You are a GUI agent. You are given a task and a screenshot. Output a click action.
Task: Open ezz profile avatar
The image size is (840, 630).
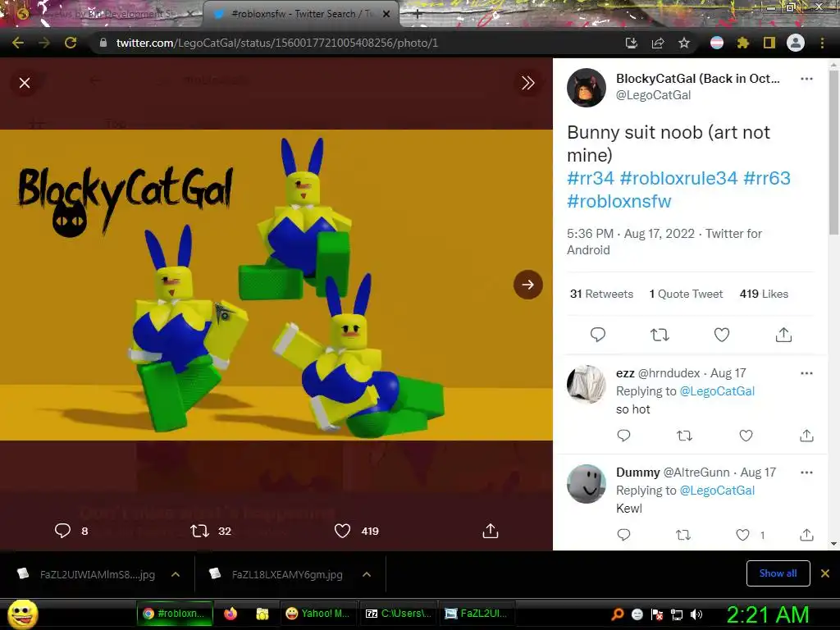tap(587, 384)
